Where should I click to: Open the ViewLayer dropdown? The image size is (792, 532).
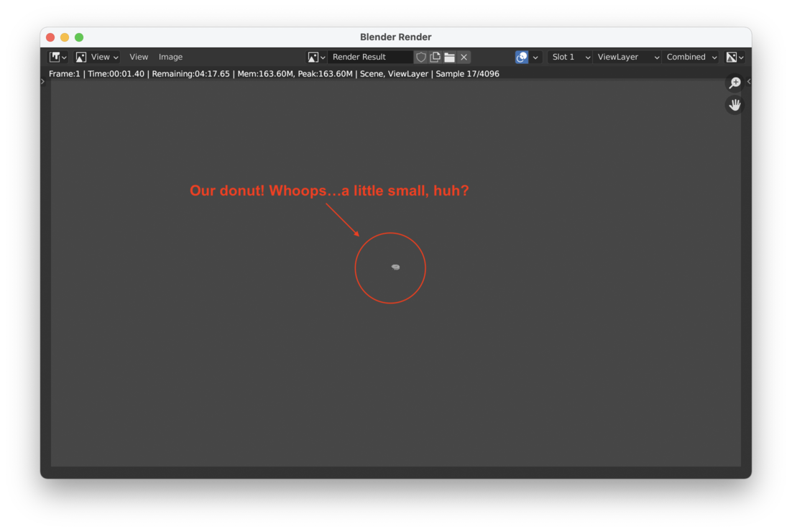pos(627,57)
